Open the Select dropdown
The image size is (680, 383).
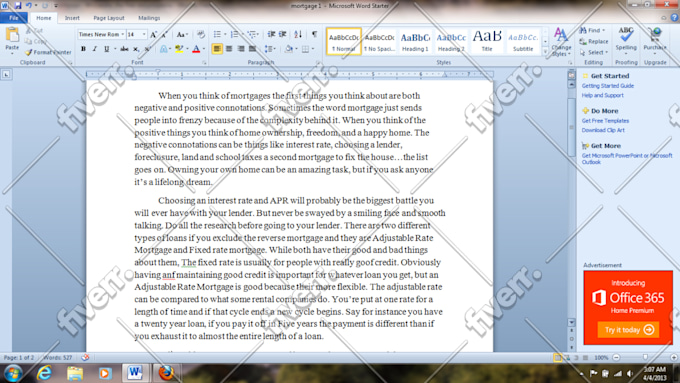click(594, 52)
